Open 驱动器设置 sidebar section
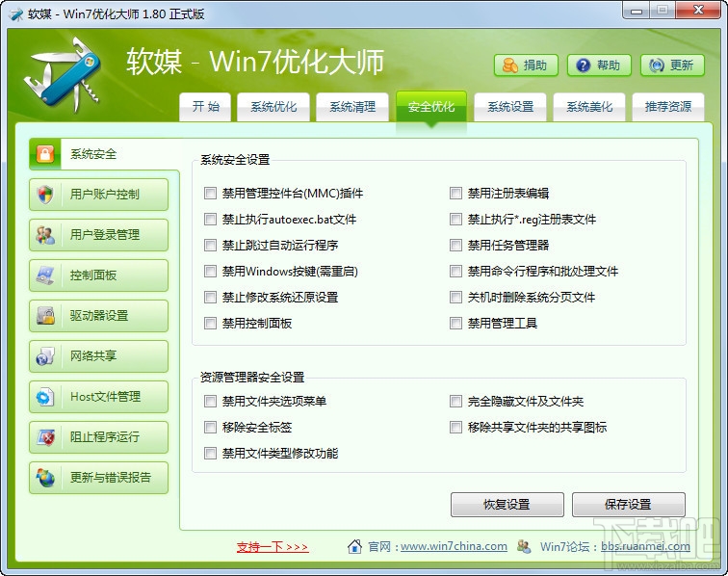 coord(98,315)
